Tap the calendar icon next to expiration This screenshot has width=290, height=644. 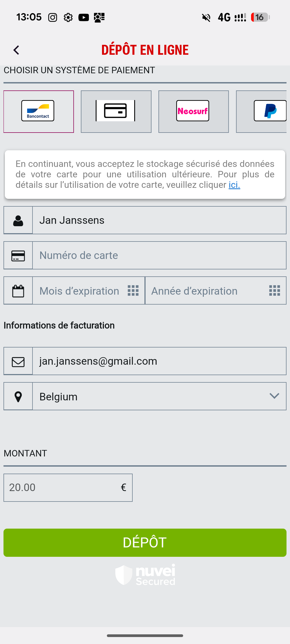[x=18, y=291]
